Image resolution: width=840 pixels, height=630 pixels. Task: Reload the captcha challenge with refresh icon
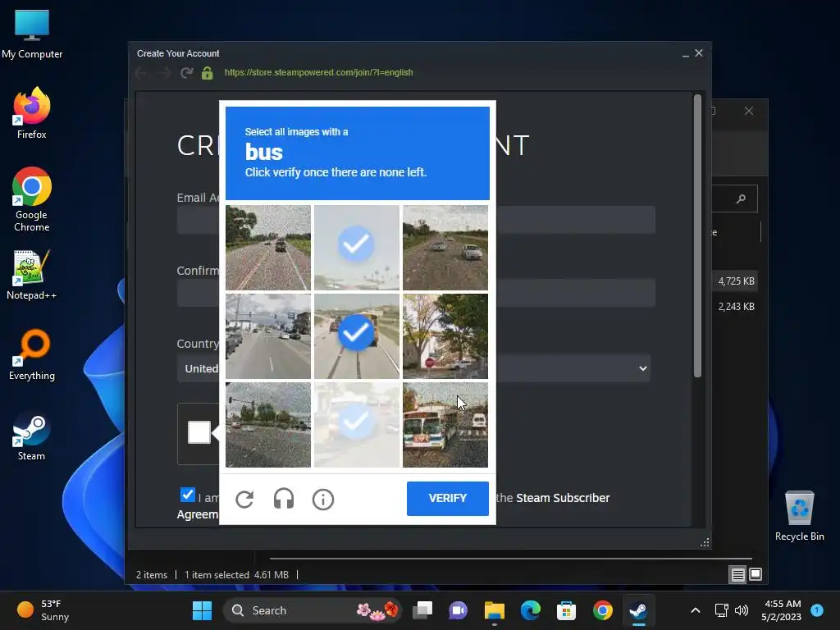244,500
